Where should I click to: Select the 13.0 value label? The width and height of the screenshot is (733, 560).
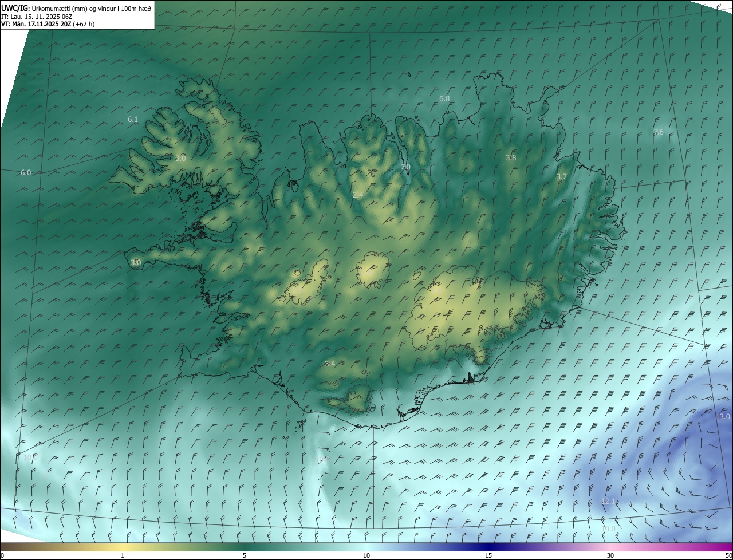pyautogui.click(x=723, y=416)
